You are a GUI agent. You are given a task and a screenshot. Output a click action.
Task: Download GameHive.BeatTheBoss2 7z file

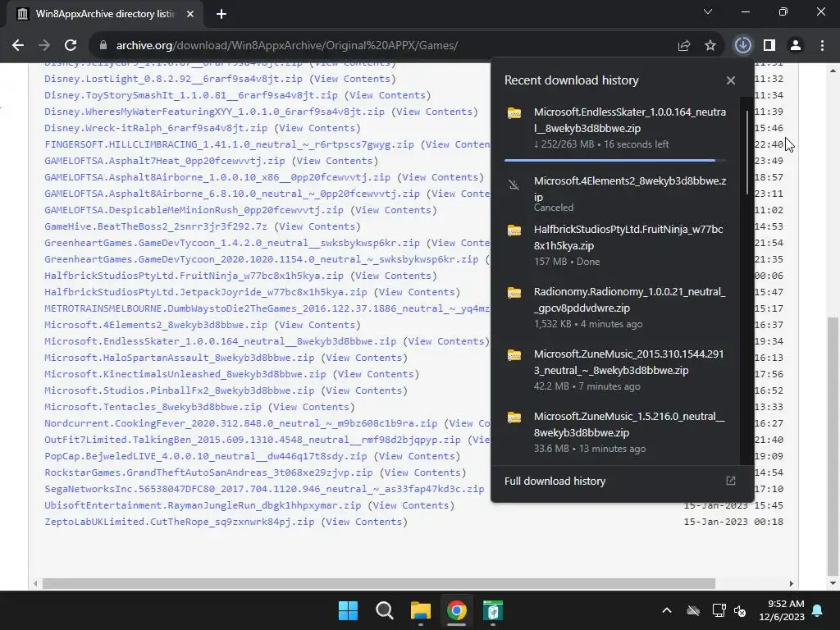tap(155, 226)
